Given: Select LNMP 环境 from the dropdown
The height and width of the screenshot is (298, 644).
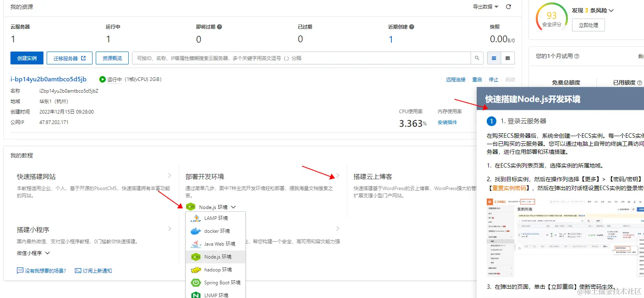Looking at the screenshot, I should [x=216, y=294].
